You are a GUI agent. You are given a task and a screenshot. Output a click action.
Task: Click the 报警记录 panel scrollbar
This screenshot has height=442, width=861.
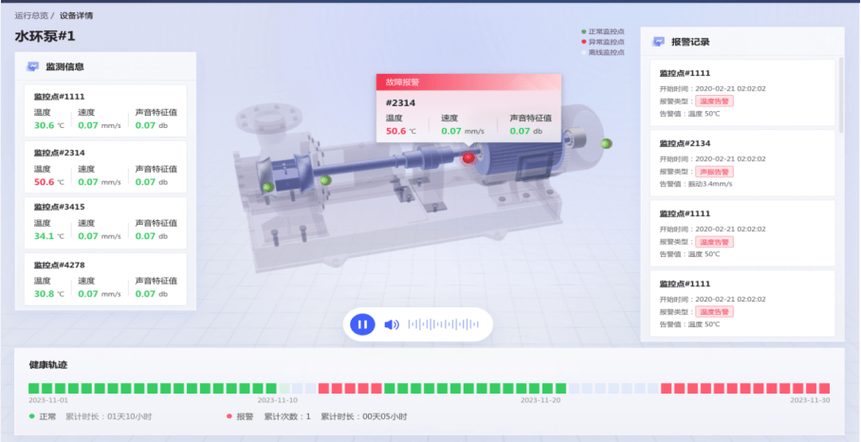click(x=841, y=94)
